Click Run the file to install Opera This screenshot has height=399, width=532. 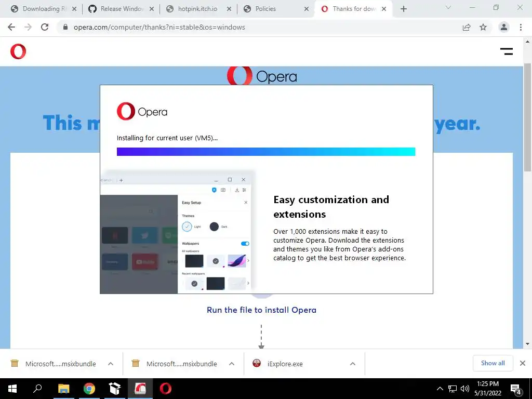point(261,310)
